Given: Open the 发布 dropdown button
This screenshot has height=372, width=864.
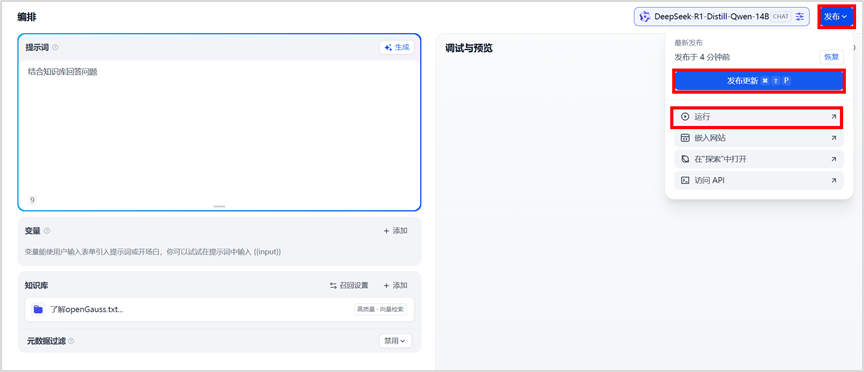Looking at the screenshot, I should click(835, 17).
